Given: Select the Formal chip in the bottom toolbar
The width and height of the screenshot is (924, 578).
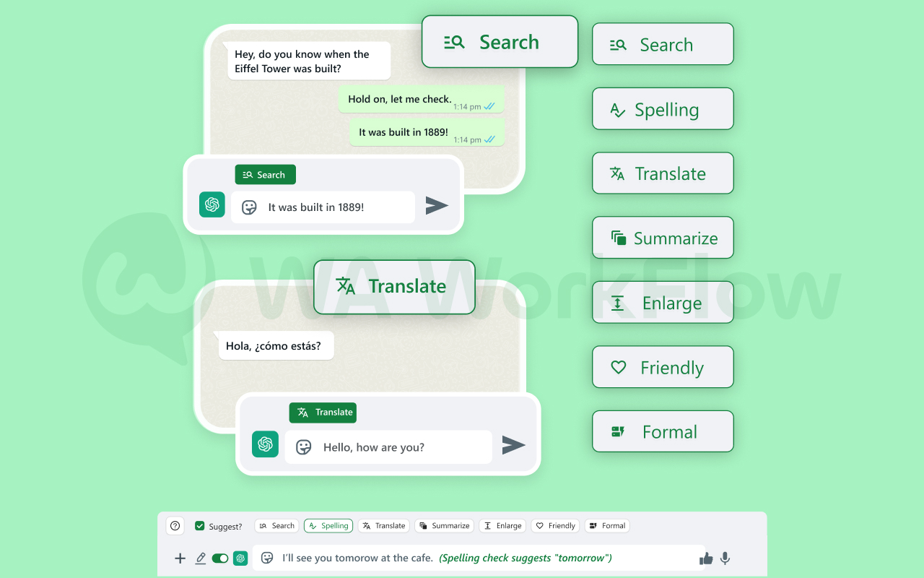Looking at the screenshot, I should (607, 526).
